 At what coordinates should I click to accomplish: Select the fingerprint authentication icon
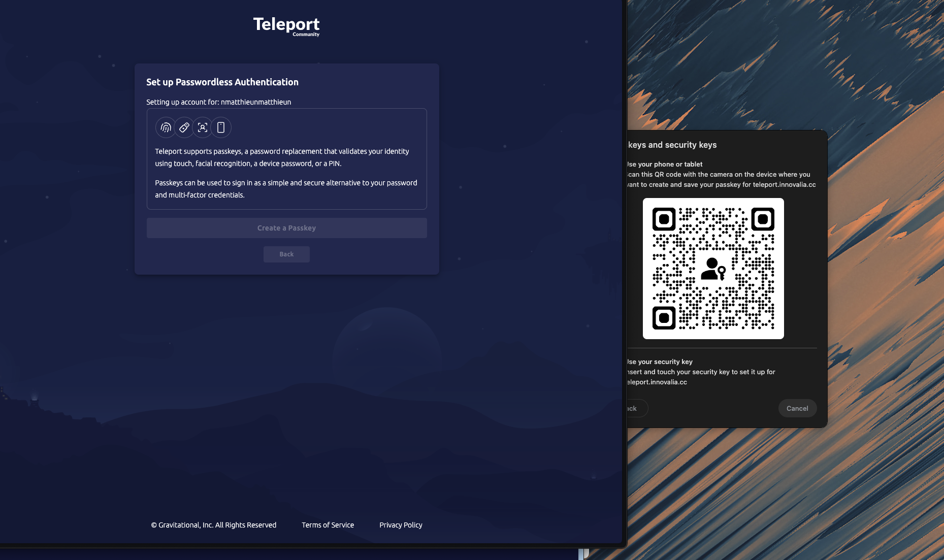(x=166, y=127)
